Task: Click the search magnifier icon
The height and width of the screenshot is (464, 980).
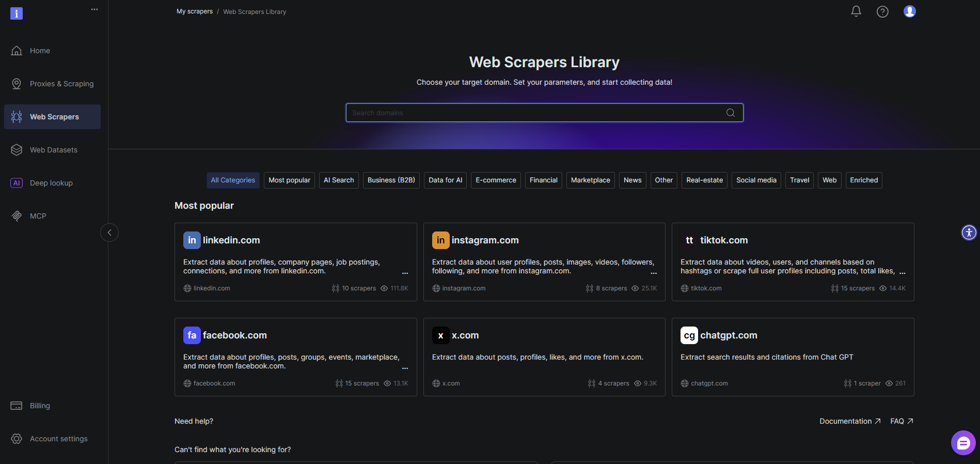Action: click(730, 113)
